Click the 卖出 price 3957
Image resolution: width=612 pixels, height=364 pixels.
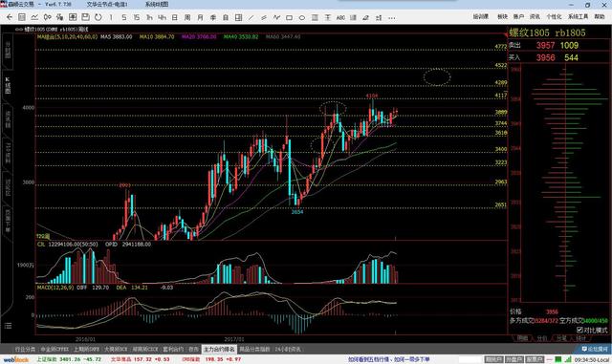pyautogui.click(x=545, y=45)
